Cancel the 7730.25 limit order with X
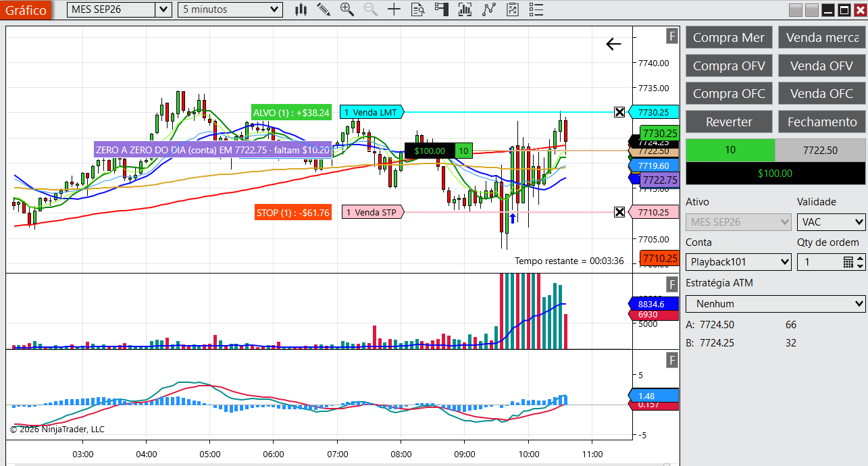The height and width of the screenshot is (466, 868). click(619, 112)
